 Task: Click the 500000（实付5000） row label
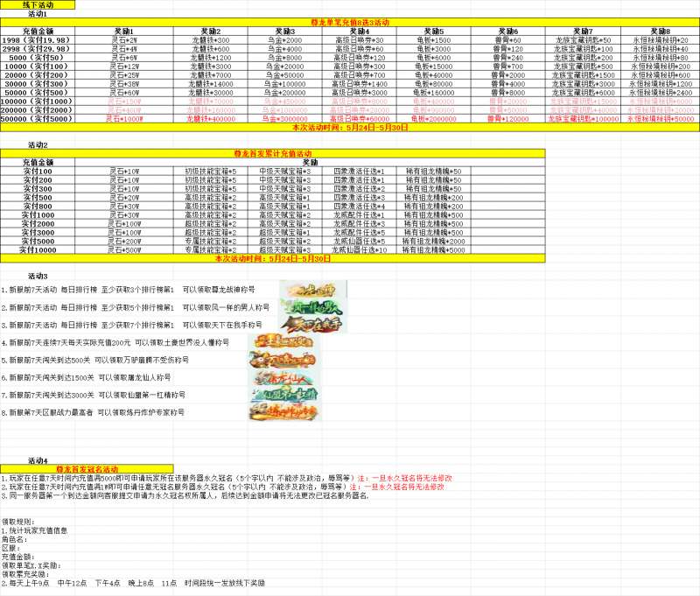coord(38,118)
